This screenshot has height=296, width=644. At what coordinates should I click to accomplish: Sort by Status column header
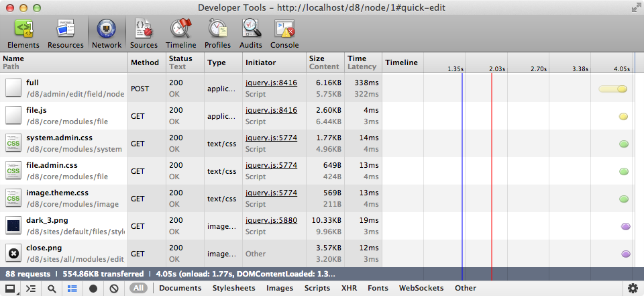(x=185, y=62)
